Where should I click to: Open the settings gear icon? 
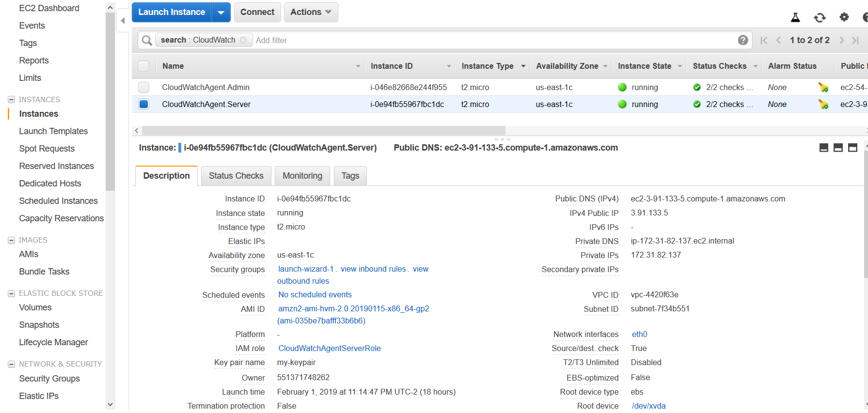tap(844, 17)
